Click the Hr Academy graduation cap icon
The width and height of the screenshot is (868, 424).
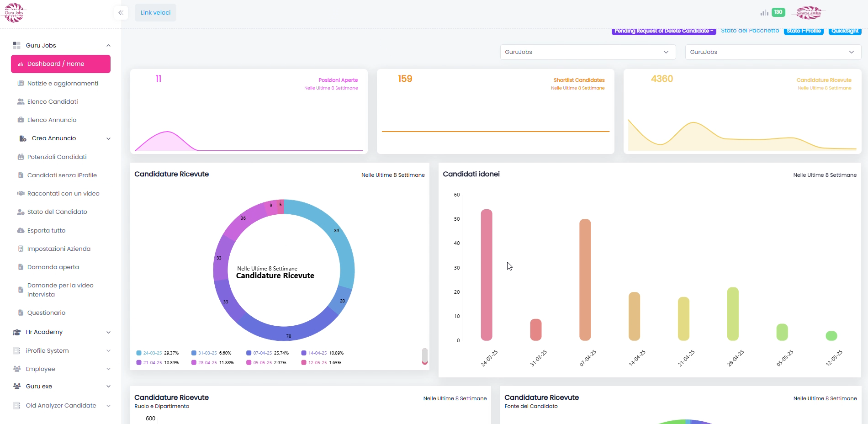[17, 332]
